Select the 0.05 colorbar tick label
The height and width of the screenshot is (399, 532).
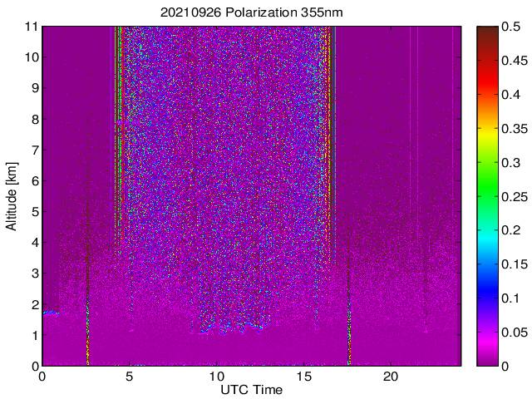tap(514, 332)
